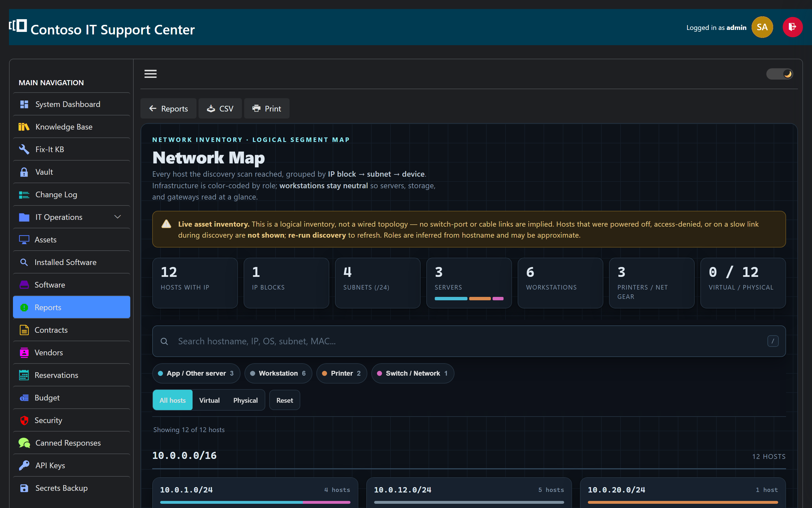Screen dimensions: 812x508
Task: Click the Knowledge Base books icon
Action: click(x=24, y=127)
